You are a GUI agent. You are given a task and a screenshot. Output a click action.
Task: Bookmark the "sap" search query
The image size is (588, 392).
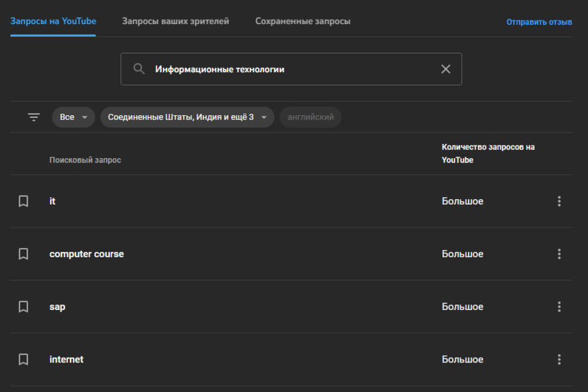23,307
